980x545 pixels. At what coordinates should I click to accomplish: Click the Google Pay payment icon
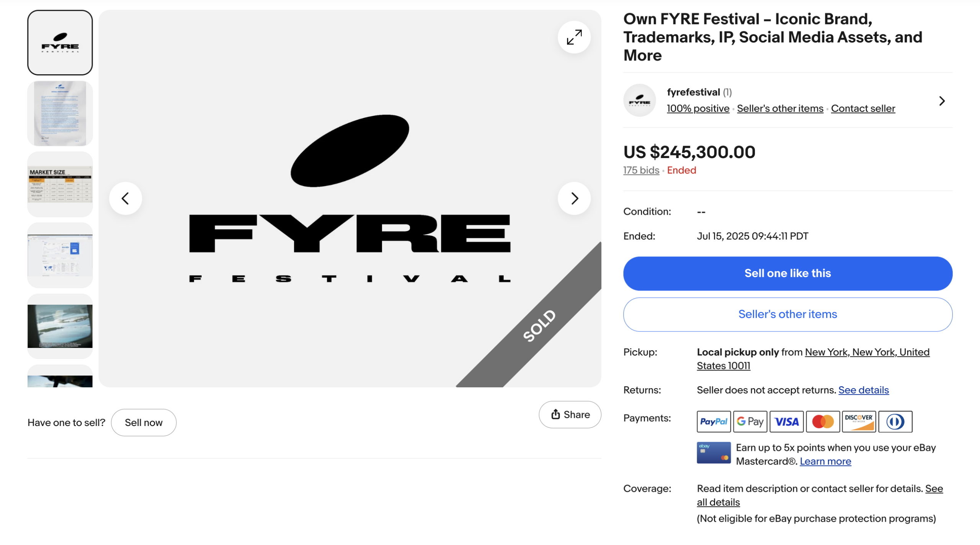pos(750,421)
